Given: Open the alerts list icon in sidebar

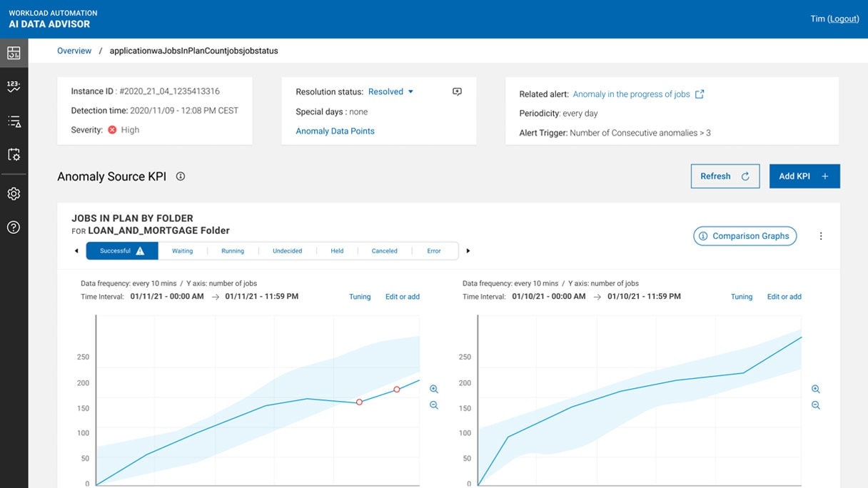Looking at the screenshot, I should [x=14, y=121].
